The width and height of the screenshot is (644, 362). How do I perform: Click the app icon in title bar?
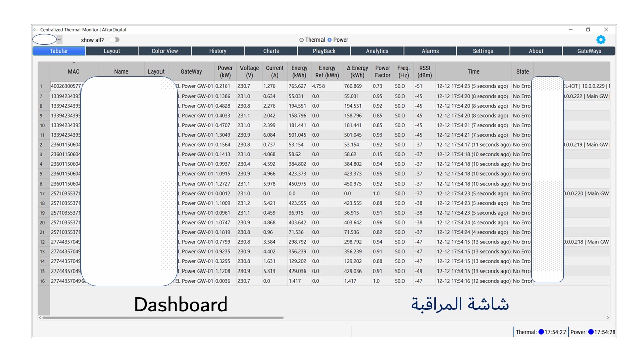click(36, 30)
